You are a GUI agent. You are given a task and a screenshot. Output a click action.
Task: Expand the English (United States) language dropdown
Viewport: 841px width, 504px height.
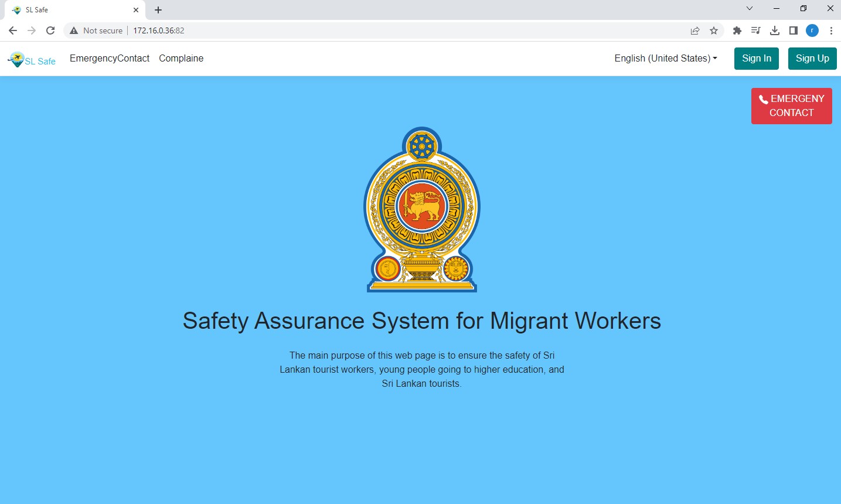pyautogui.click(x=666, y=59)
